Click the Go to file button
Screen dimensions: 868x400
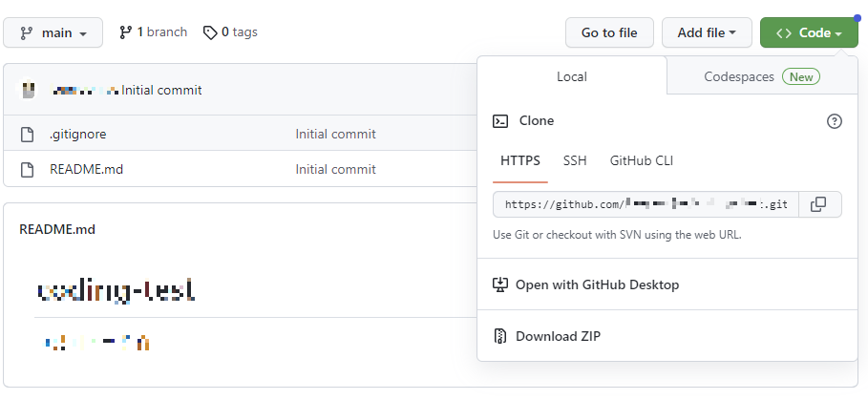pyautogui.click(x=609, y=32)
